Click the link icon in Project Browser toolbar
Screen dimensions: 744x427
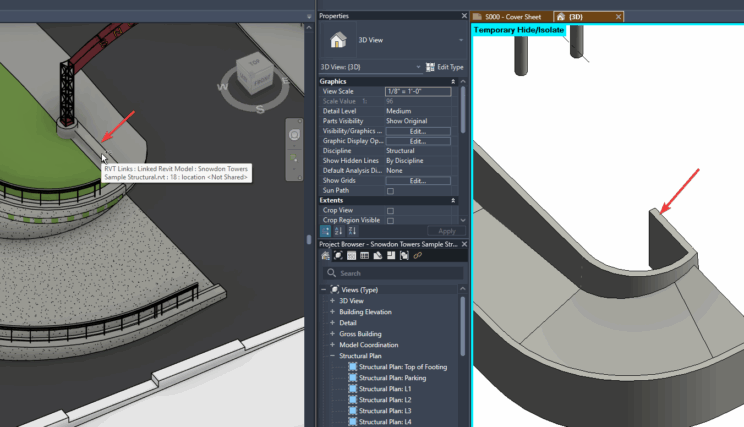click(x=417, y=256)
